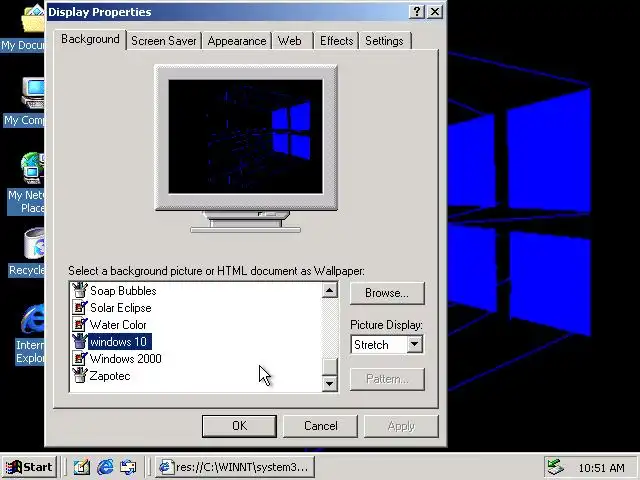Click the Apply button

pyautogui.click(x=401, y=426)
